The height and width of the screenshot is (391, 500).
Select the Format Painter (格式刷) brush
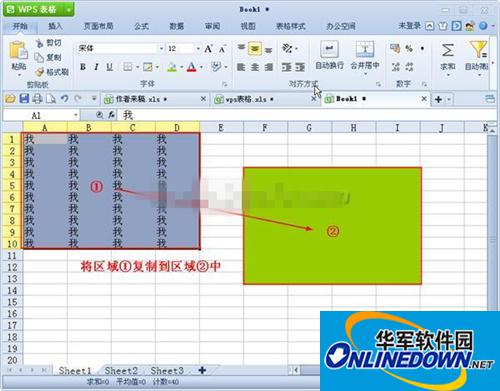pos(40,72)
